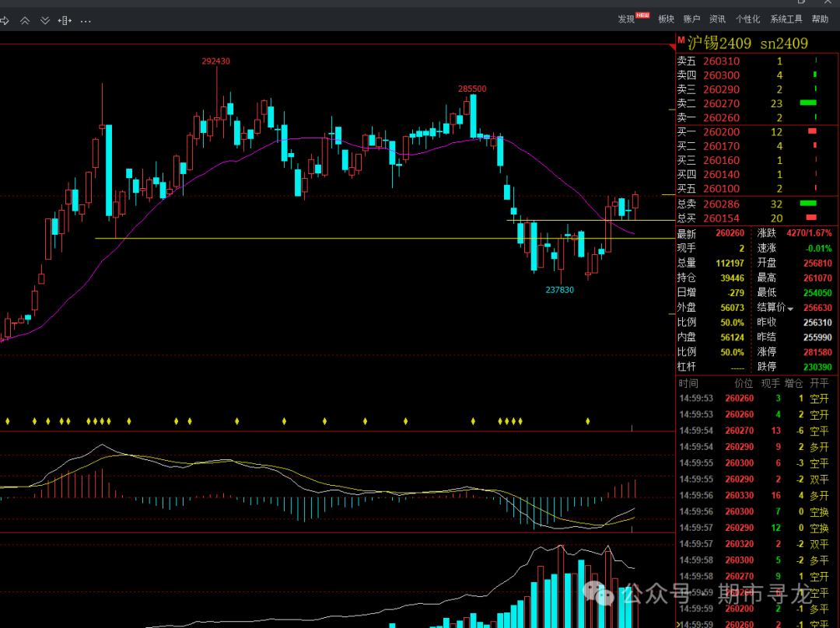
Task: Open the 帮助 menu
Action: [820, 19]
